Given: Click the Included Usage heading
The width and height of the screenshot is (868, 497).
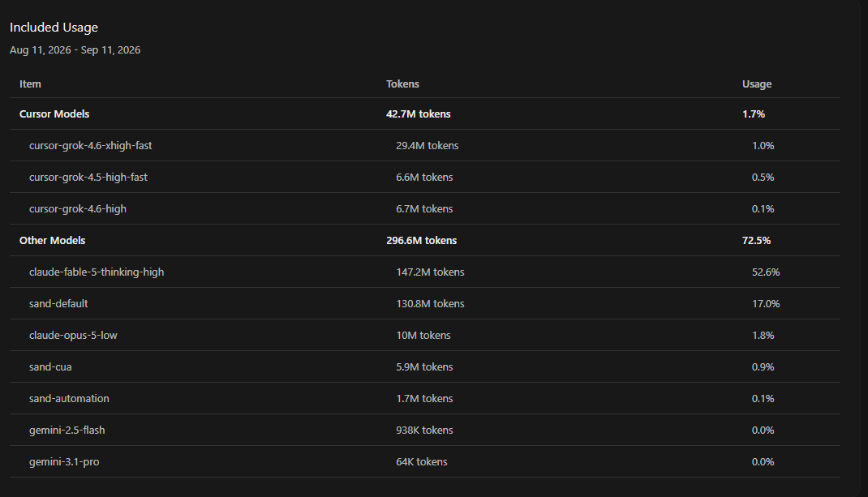Looking at the screenshot, I should click(54, 27).
